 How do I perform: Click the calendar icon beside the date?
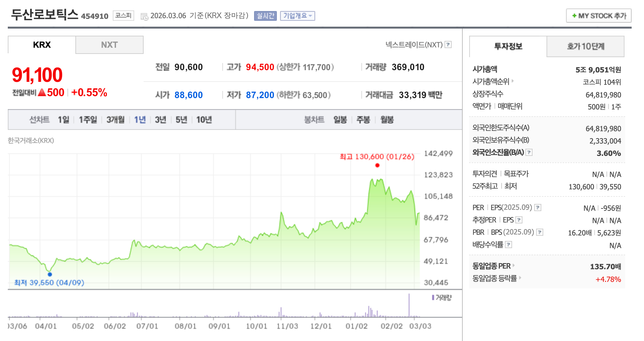click(x=144, y=16)
